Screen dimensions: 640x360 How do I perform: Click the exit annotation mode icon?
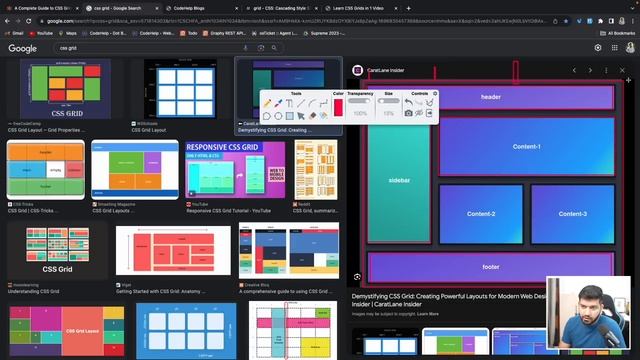point(429,113)
